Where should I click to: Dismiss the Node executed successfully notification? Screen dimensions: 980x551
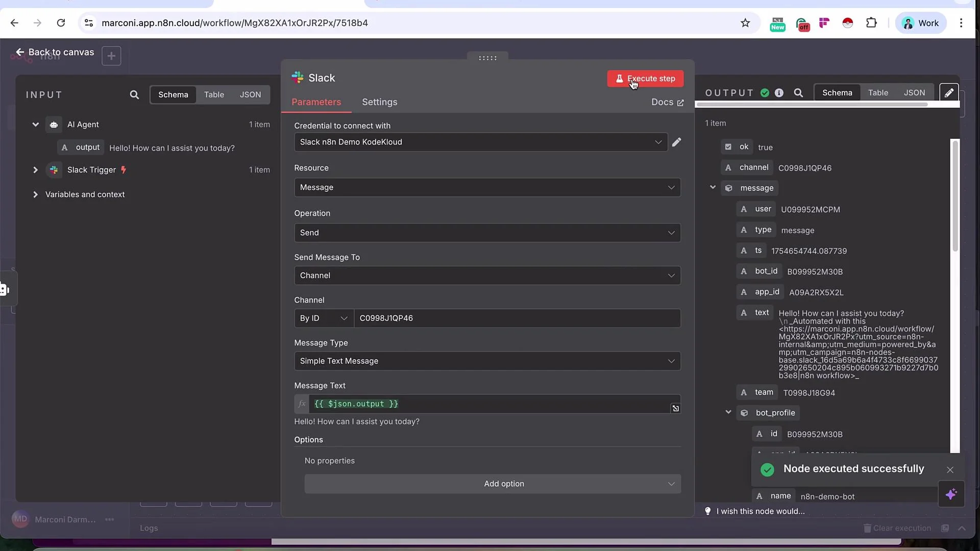pos(950,469)
